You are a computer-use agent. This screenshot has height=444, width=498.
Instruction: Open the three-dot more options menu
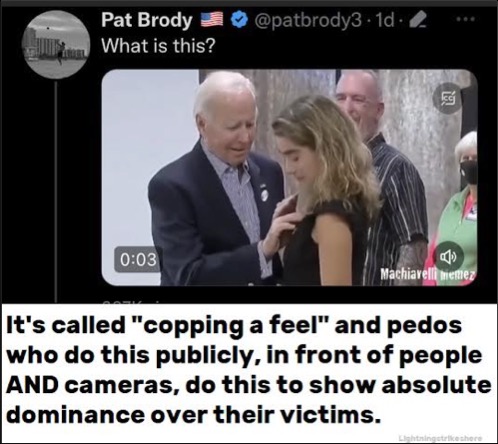point(465,20)
